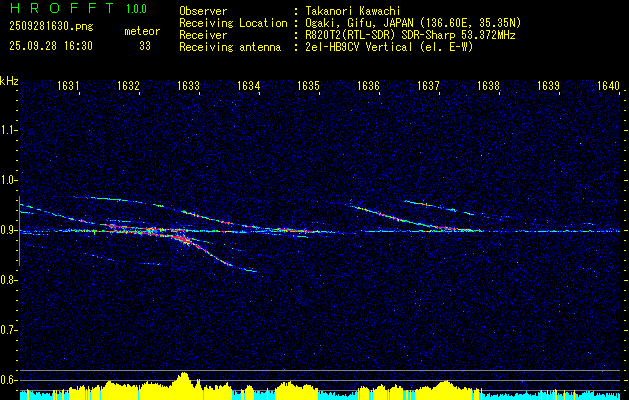The height and width of the screenshot is (400, 629).
Task: Click the 0.8 kHz axis label
Action: coord(8,280)
